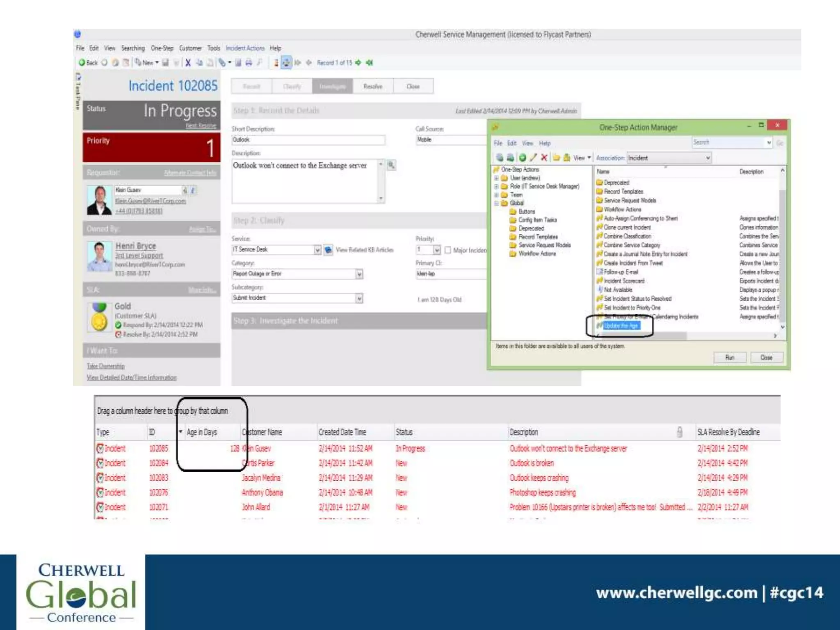Open the Service IT Service Desk dropdown
The image size is (840, 630).
coord(317,250)
